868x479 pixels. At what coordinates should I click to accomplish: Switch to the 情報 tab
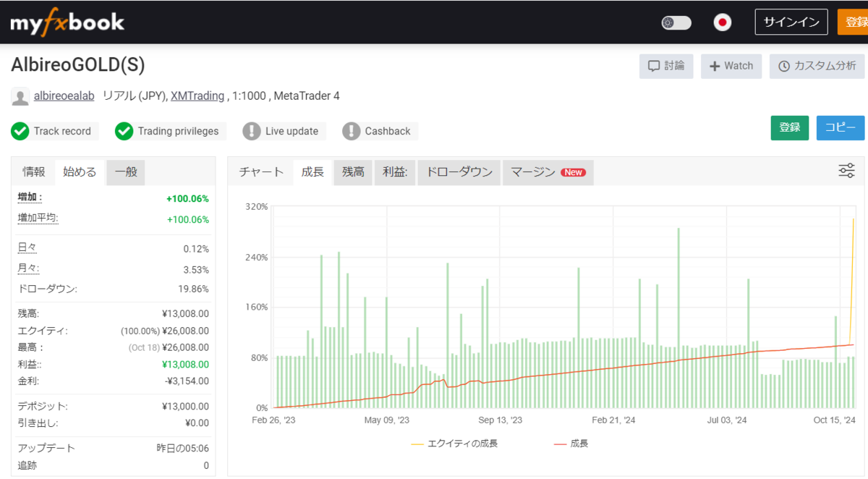click(34, 172)
